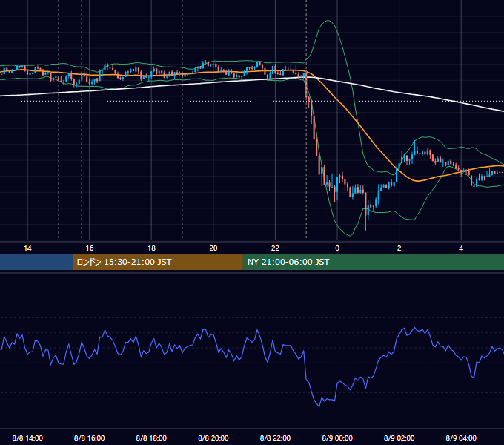Click the 0 hour label on price chart axis
Viewport: 504px width, 445px height.
click(337, 248)
